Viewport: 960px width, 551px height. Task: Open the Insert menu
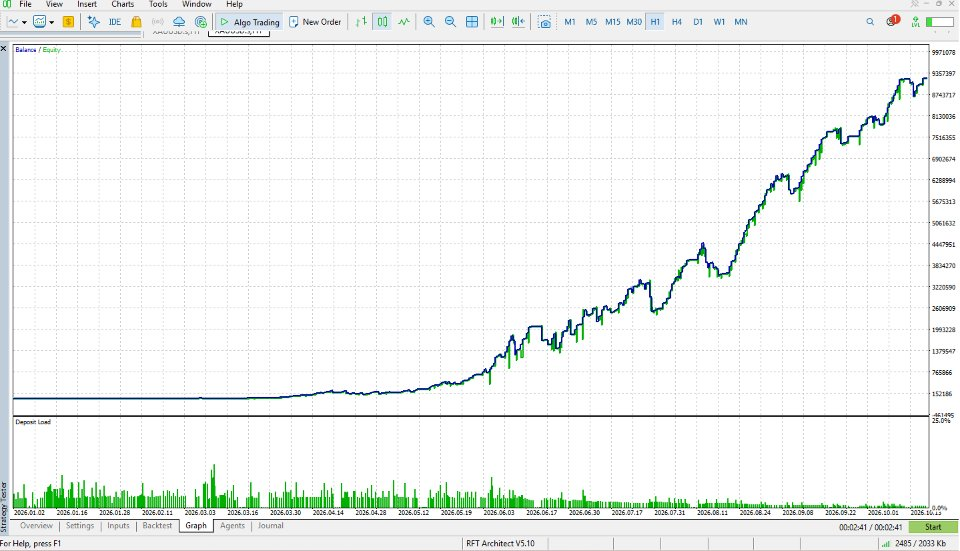(x=87, y=4)
